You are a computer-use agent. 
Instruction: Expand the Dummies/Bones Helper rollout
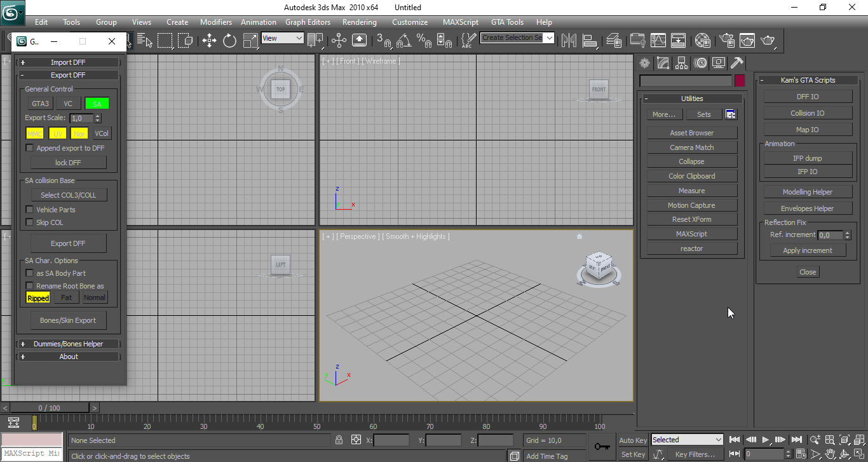[68, 344]
